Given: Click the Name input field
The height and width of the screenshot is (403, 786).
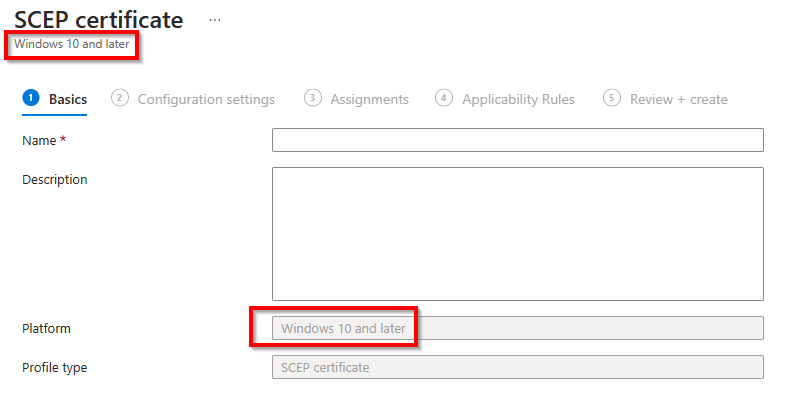Looking at the screenshot, I should [518, 140].
